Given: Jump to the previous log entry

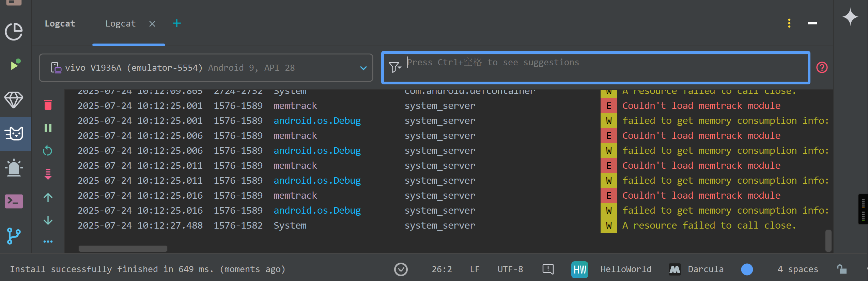Looking at the screenshot, I should click(48, 197).
